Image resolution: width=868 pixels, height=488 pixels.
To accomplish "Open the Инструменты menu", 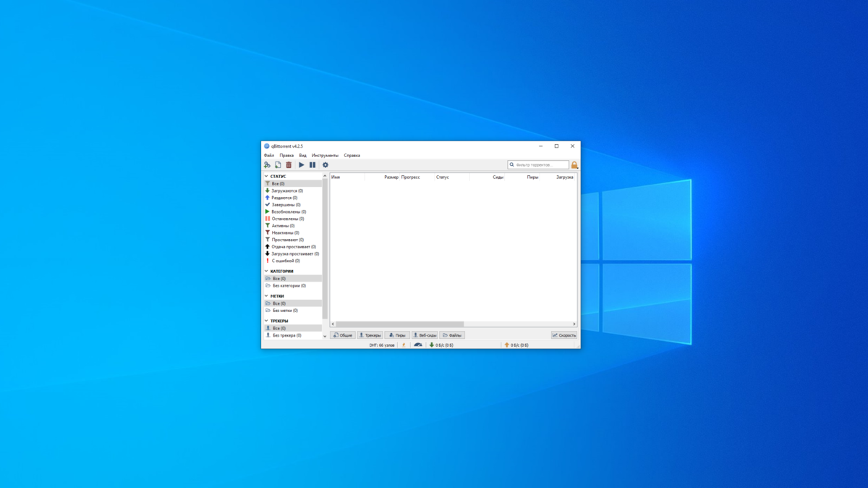I will [325, 156].
